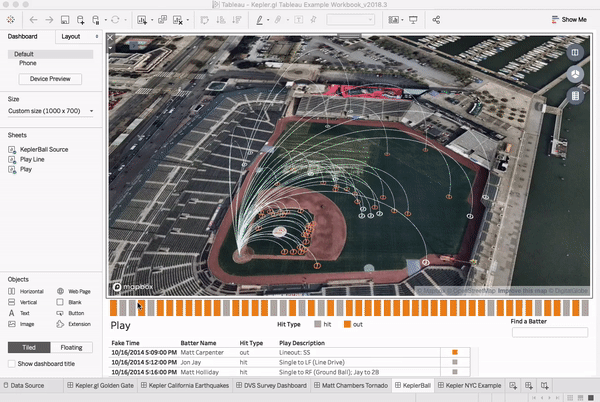
Task: Remove the map object with X
Action: [110, 37]
